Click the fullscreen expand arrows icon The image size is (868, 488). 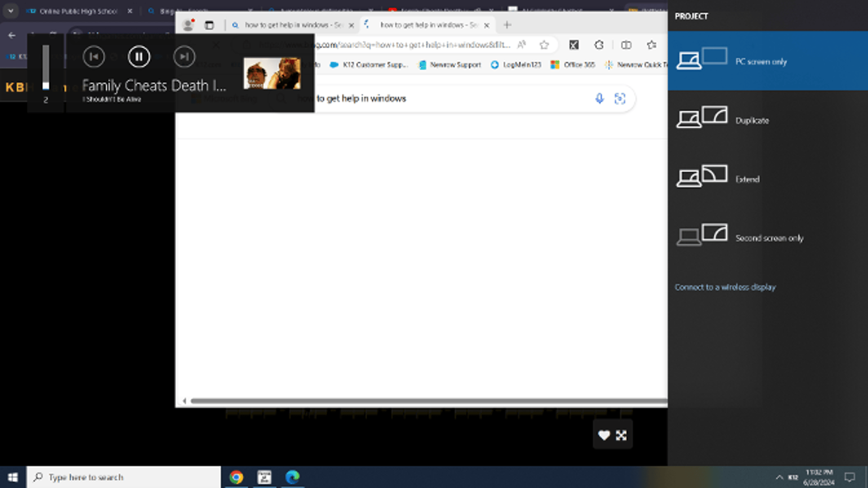click(621, 435)
